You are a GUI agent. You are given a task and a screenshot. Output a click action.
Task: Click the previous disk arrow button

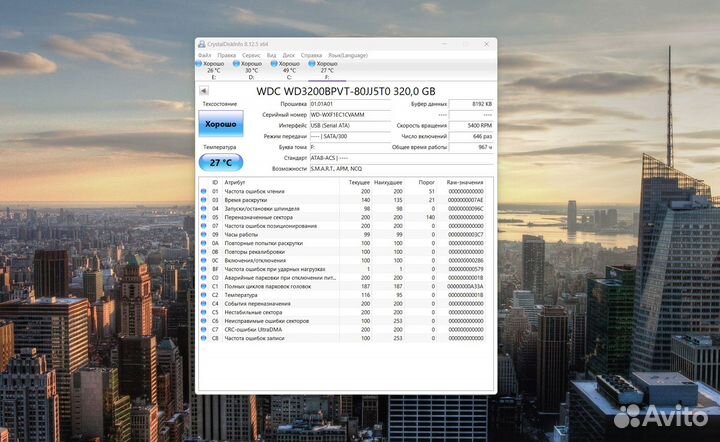pos(204,90)
